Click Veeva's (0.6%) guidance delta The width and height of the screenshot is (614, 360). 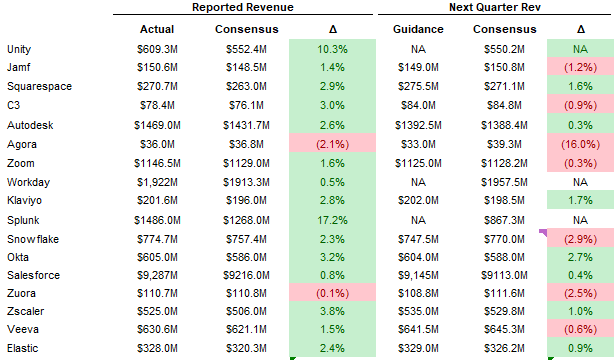pyautogui.click(x=580, y=329)
